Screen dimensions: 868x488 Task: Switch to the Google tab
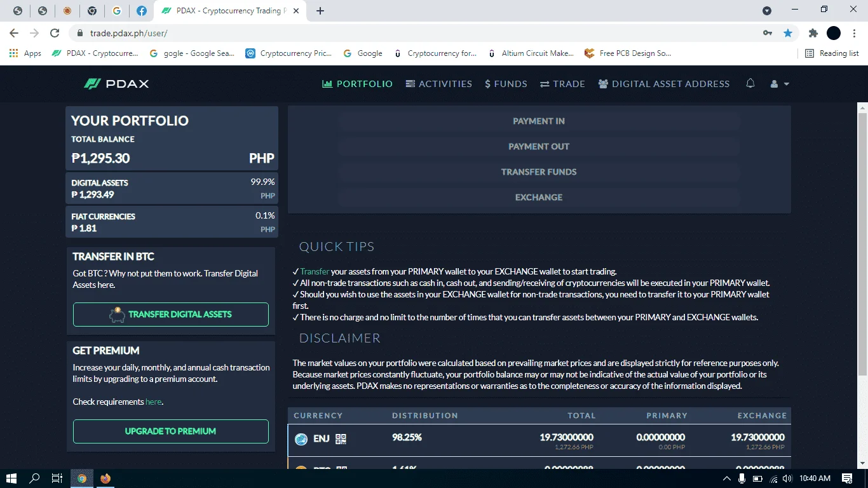point(116,11)
